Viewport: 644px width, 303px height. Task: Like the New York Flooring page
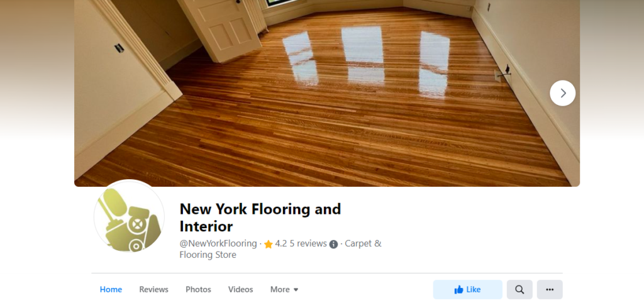pos(467,289)
